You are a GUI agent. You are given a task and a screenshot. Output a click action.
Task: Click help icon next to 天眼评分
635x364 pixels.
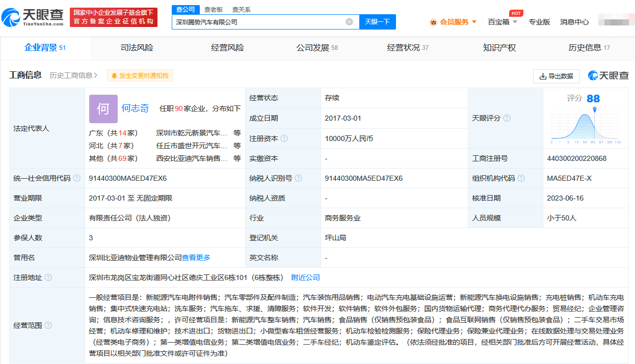tap(507, 118)
